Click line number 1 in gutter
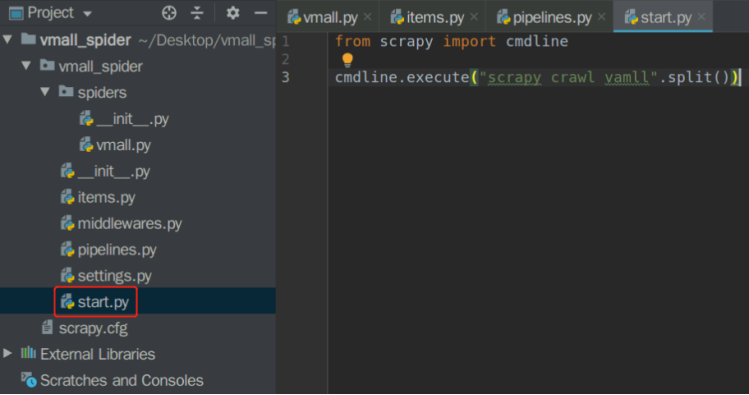The height and width of the screenshot is (395, 749). coord(286,42)
